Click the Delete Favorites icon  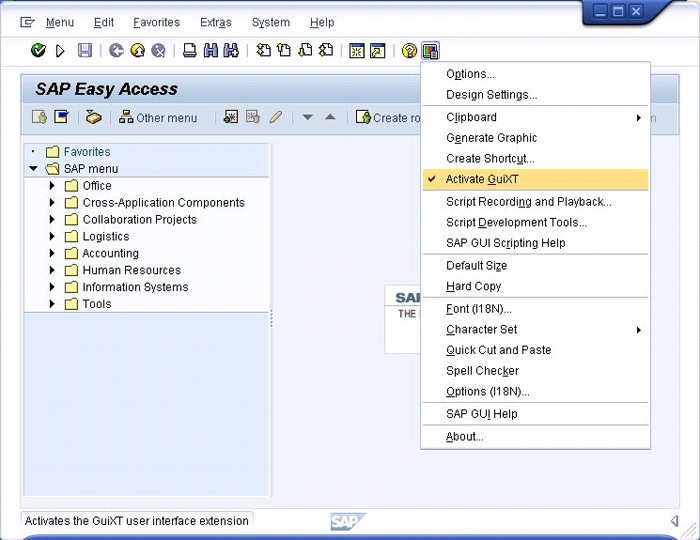point(253,117)
